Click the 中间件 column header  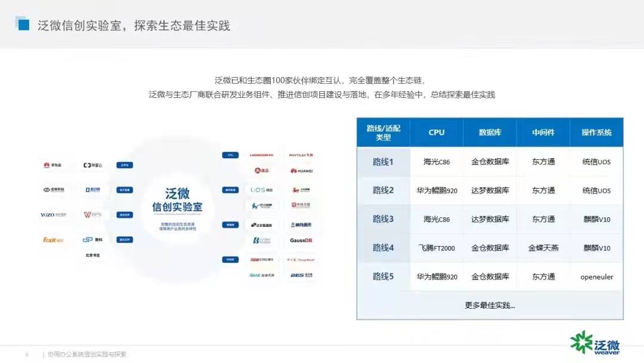pos(543,133)
